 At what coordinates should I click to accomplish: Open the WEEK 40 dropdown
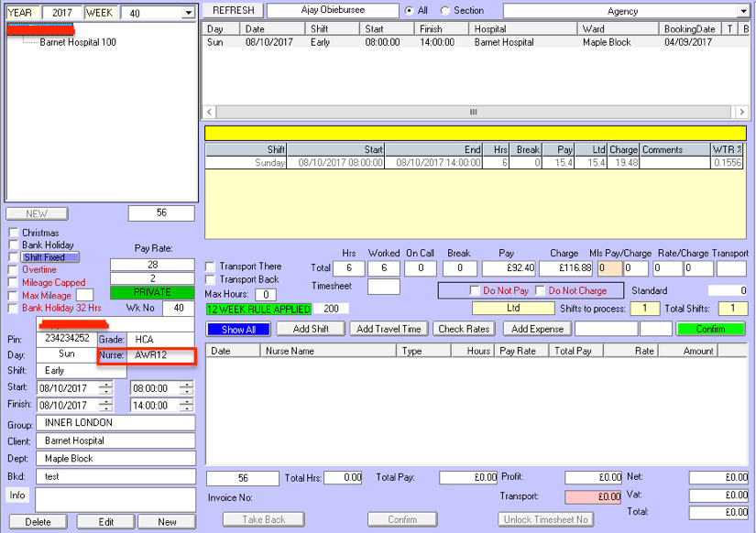[x=188, y=13]
